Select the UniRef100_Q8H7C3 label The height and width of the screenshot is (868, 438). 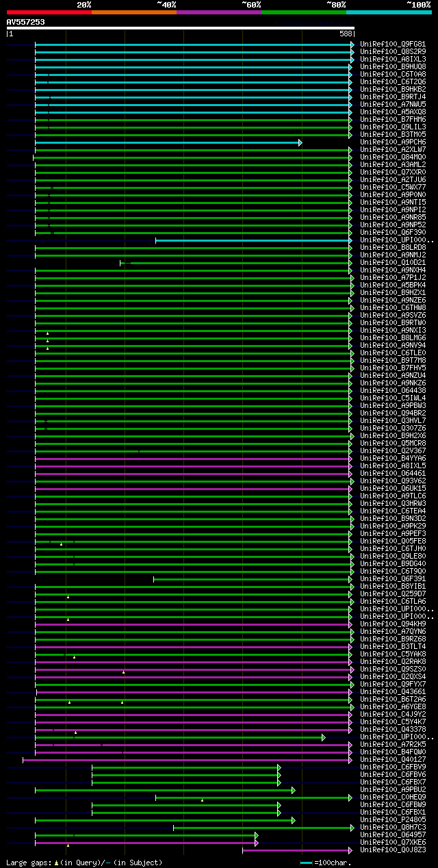coord(393,827)
